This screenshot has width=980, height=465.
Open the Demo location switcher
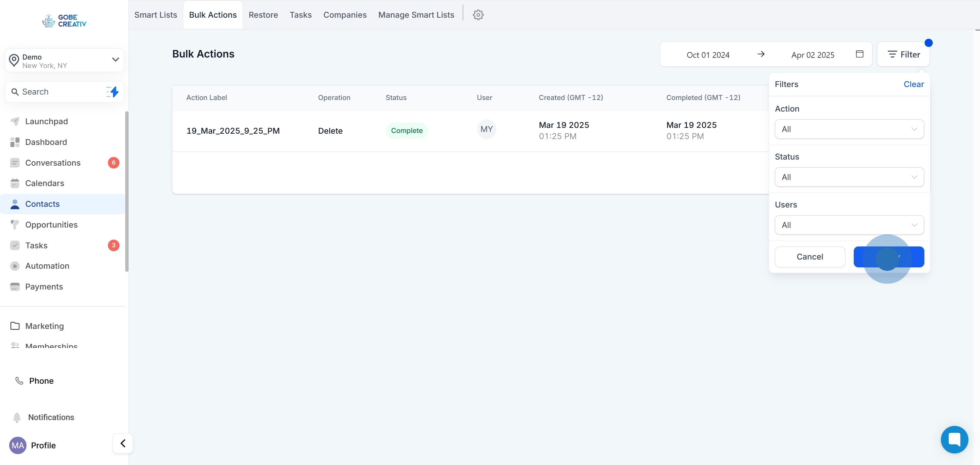point(64,61)
